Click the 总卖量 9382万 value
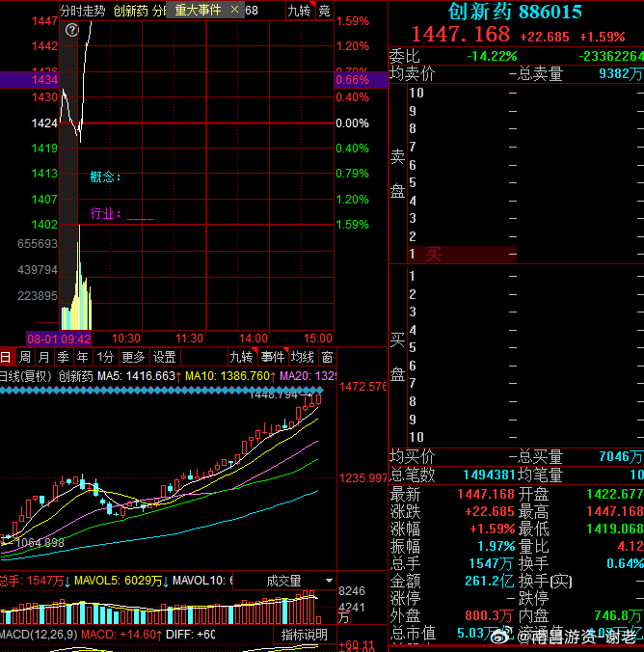This screenshot has height=652, width=644. (x=621, y=73)
